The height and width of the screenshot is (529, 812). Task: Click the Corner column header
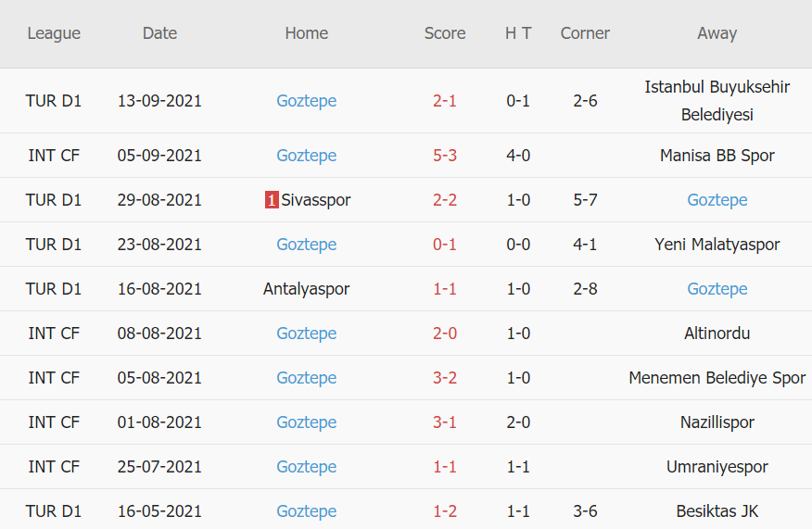coord(585,33)
